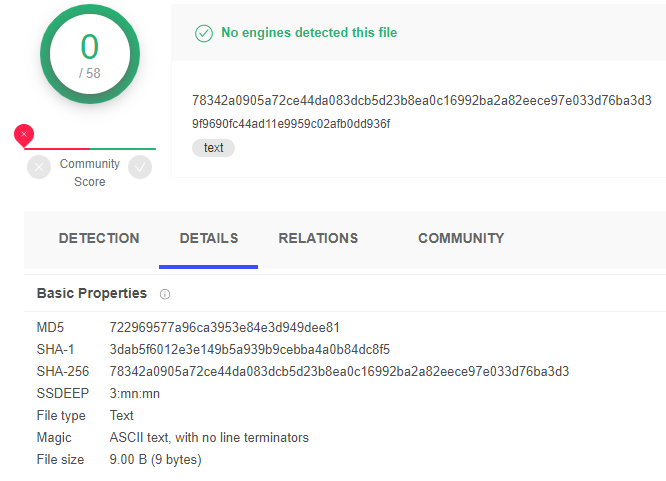
Task: Switch to the RELATIONS tab
Action: tap(318, 238)
